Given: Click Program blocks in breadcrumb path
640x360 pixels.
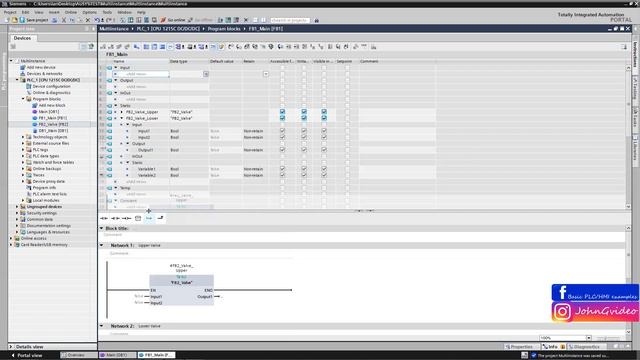Looking at the screenshot, I should pos(224,29).
